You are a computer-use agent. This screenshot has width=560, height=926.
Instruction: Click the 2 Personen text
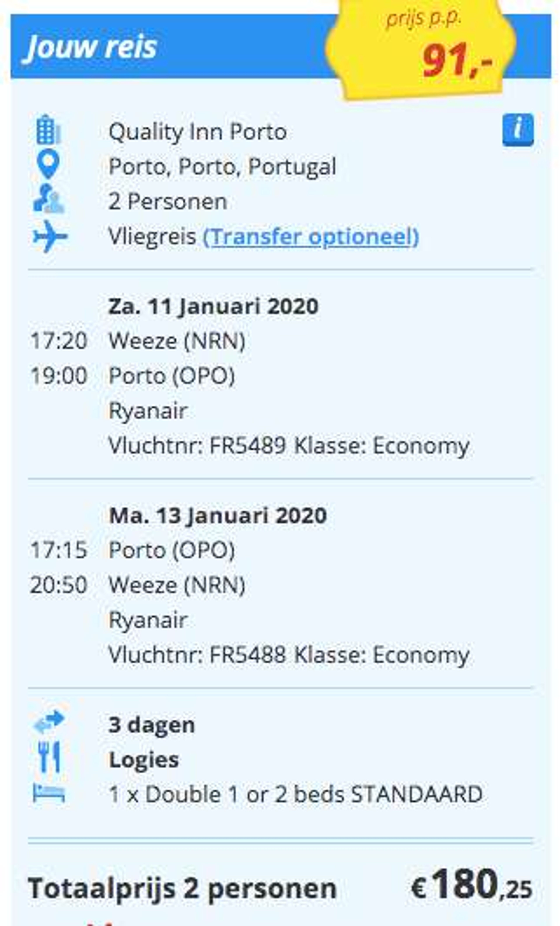pyautogui.click(x=168, y=202)
